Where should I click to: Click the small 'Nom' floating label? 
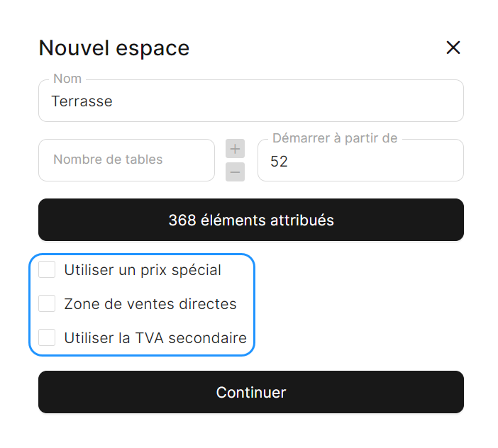click(x=67, y=79)
